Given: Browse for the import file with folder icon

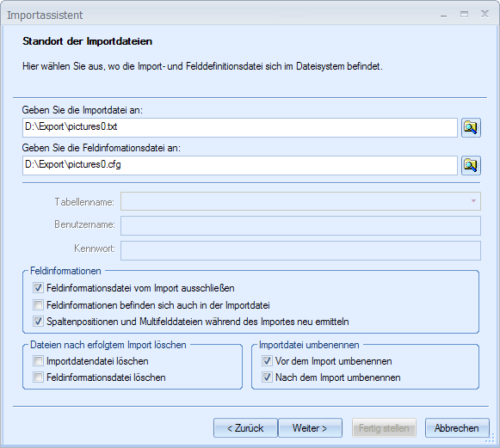Looking at the screenshot, I should pyautogui.click(x=471, y=127).
